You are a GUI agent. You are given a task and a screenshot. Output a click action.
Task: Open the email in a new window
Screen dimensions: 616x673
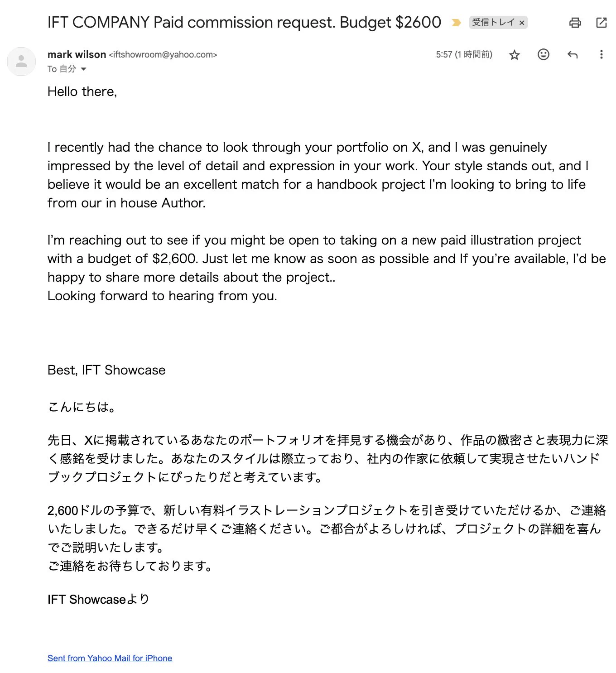pos(601,23)
